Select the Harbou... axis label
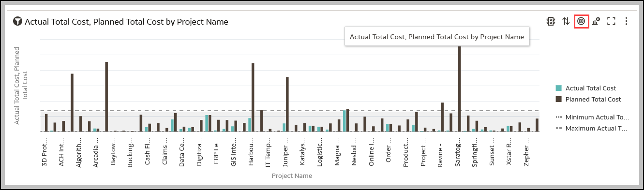Viewport: 644px width, 190px height. [x=251, y=152]
